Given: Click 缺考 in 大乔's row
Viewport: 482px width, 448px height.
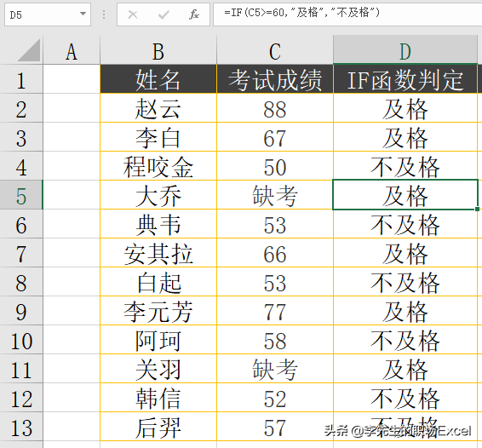Looking at the screenshot, I should (x=275, y=195).
